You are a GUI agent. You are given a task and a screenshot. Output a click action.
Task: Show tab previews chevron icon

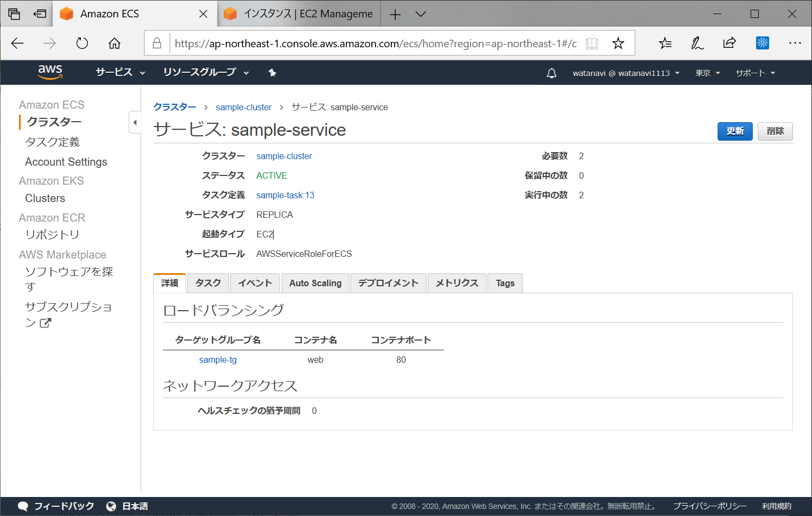(421, 14)
